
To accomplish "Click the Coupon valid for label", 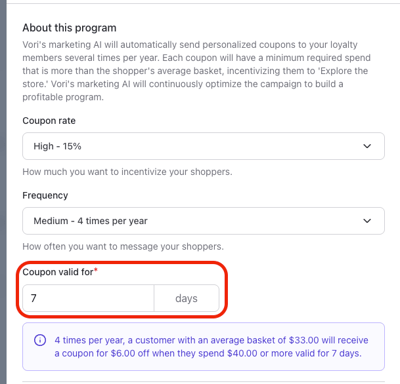I will [x=58, y=272].
